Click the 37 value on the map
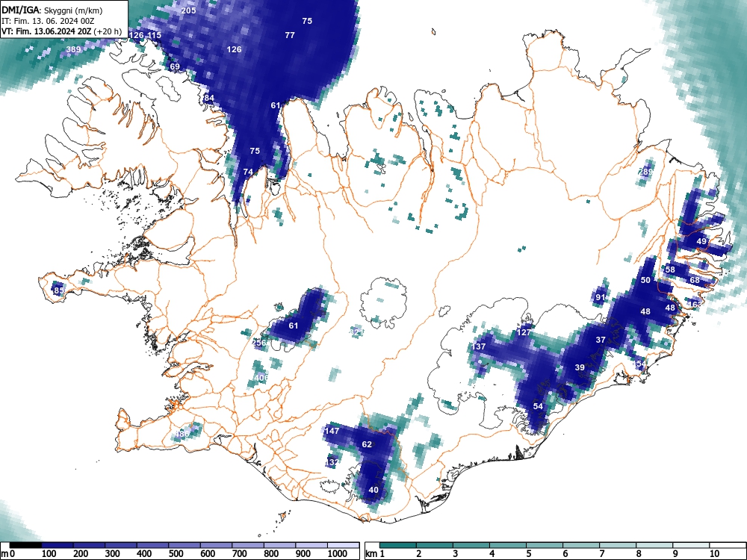Viewport: 747px width, 560px height. (x=601, y=340)
